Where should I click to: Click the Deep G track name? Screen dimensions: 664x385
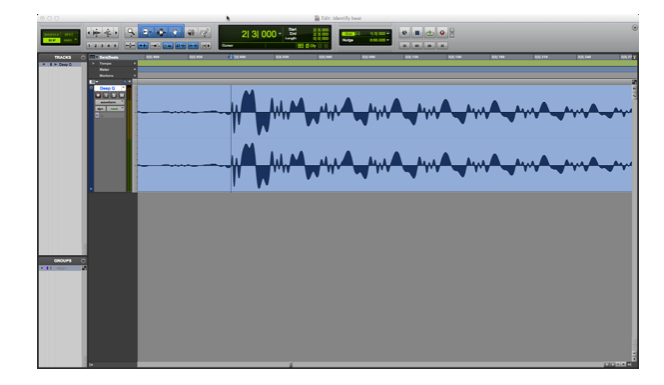click(108, 88)
